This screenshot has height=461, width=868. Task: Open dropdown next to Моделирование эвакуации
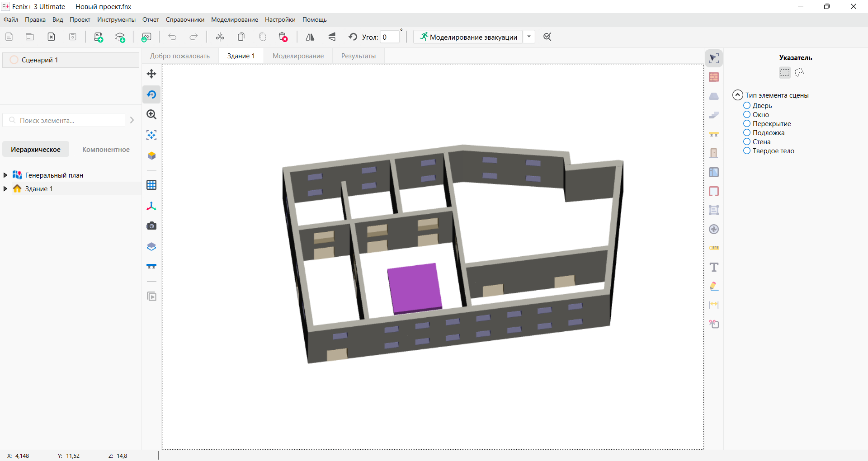(x=529, y=37)
